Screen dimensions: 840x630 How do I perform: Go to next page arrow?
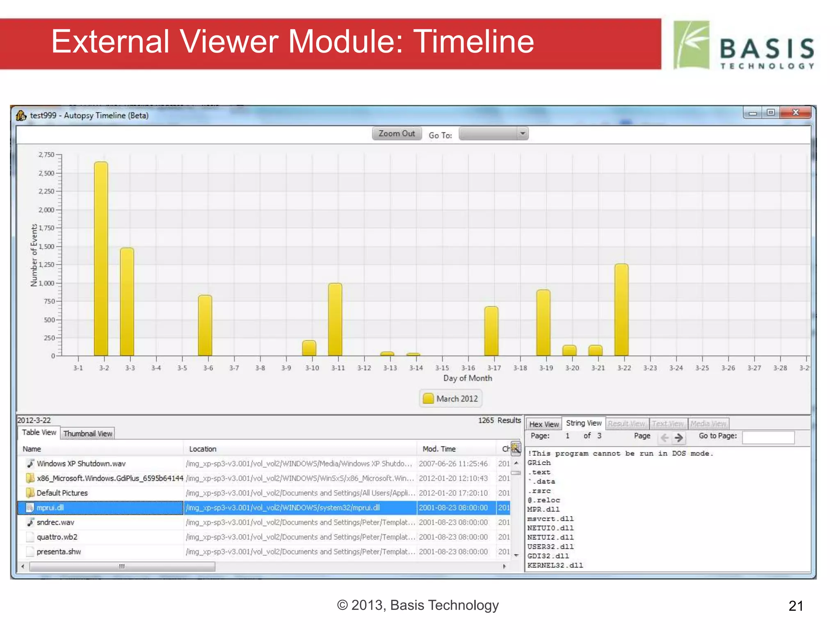pos(679,438)
